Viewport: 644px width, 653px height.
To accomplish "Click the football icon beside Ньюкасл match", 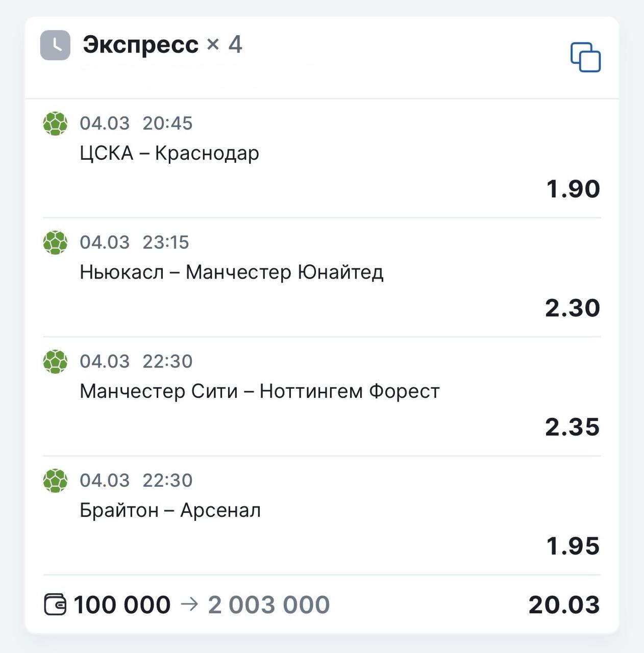I will click(55, 242).
